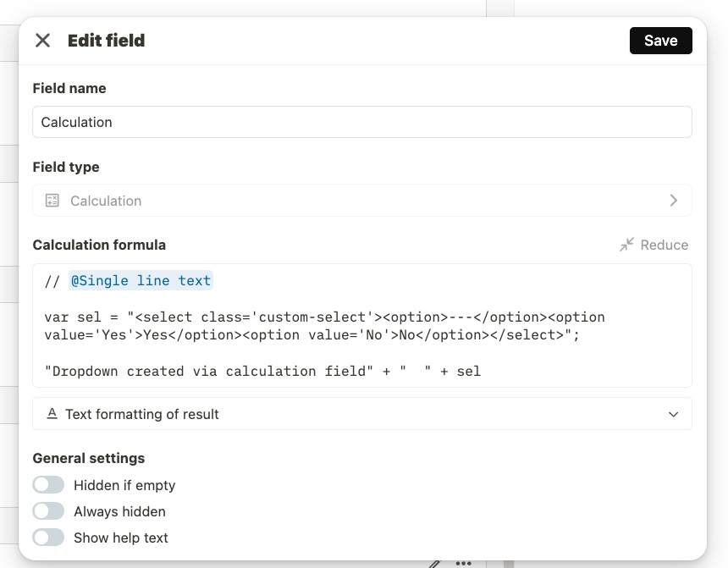Turn on the Always hidden switch

click(48, 511)
